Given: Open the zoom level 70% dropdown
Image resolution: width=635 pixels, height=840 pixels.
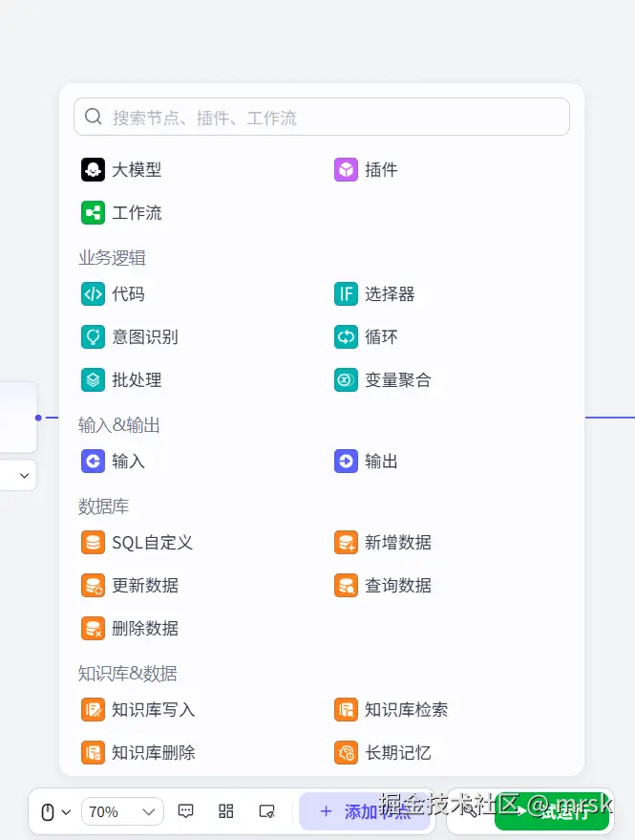Looking at the screenshot, I should pyautogui.click(x=122, y=810).
